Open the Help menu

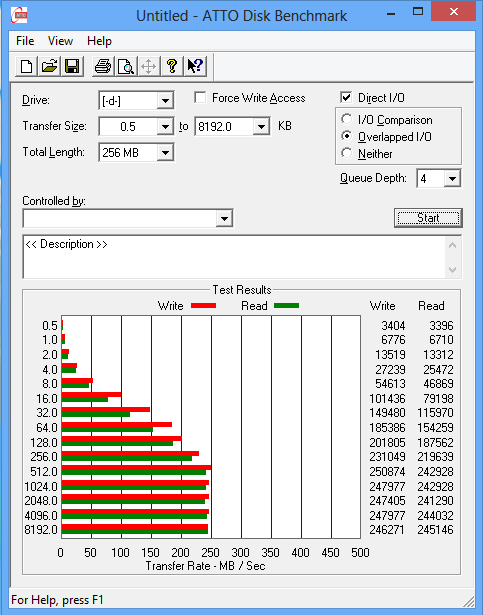(x=99, y=41)
